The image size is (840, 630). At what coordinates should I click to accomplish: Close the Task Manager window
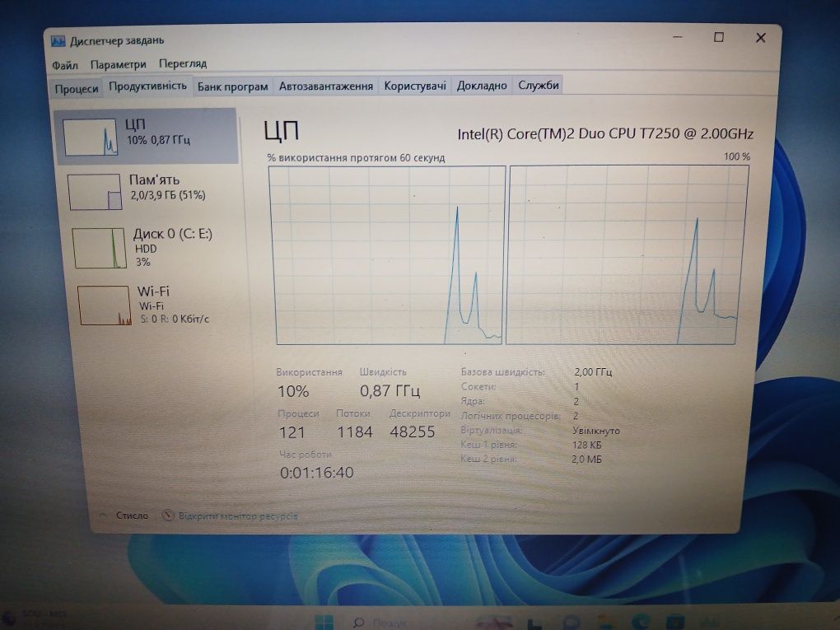761,38
